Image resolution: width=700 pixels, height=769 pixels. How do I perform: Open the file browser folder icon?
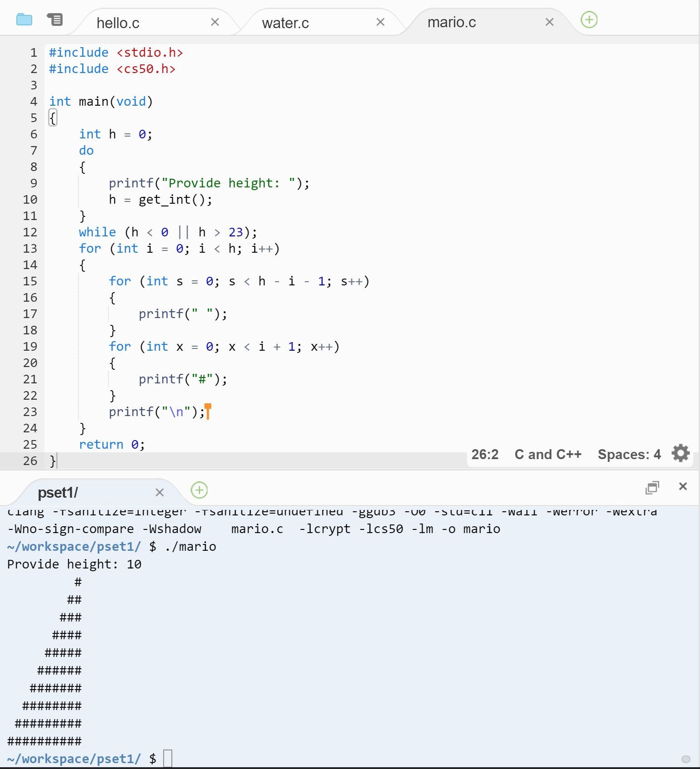[x=24, y=20]
